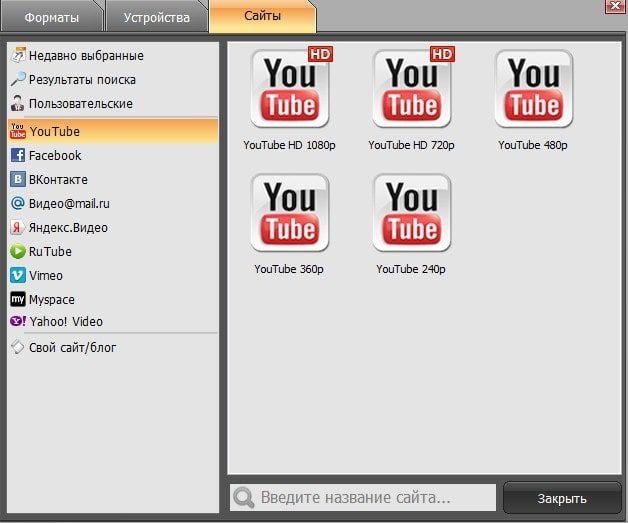628x523 pixels.
Task: Close the dialog with Закрыть button
Action: click(562, 498)
